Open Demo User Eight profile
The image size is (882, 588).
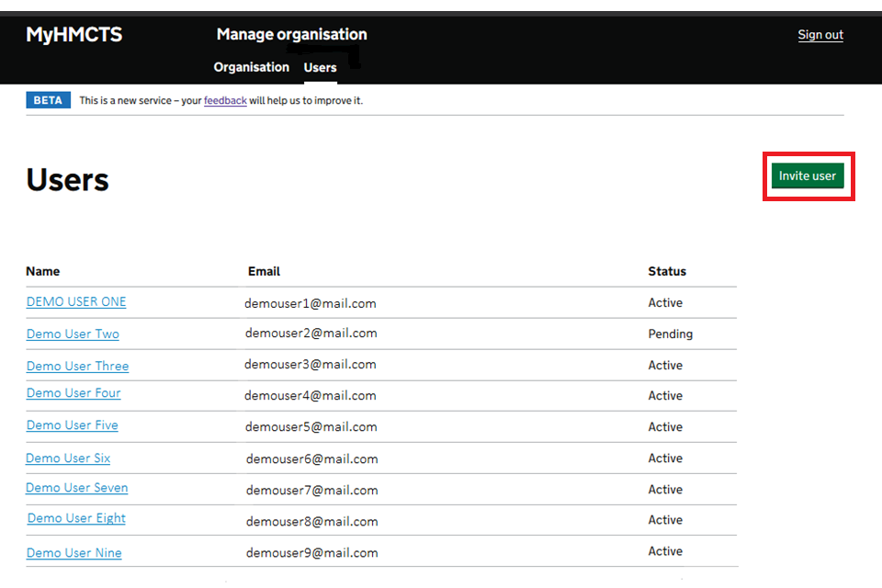76,518
